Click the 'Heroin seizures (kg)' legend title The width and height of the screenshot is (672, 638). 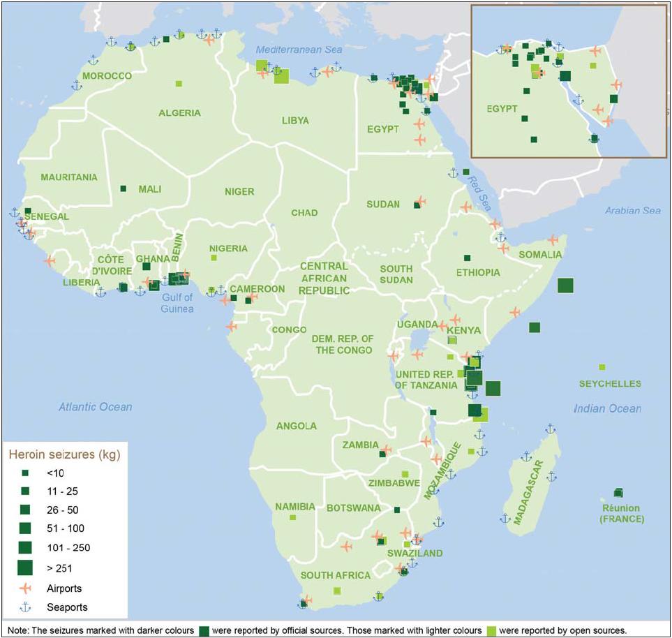(x=64, y=454)
